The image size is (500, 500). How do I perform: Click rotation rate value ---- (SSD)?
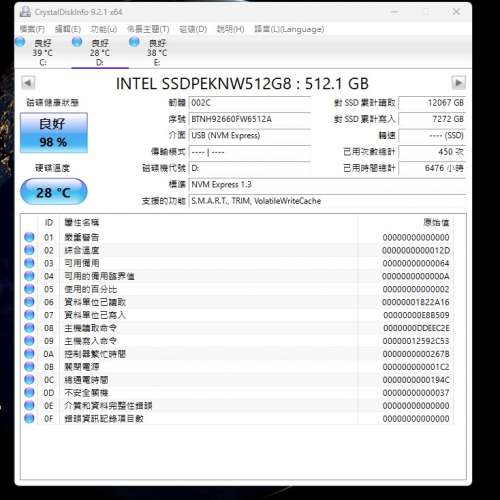[x=432, y=135]
